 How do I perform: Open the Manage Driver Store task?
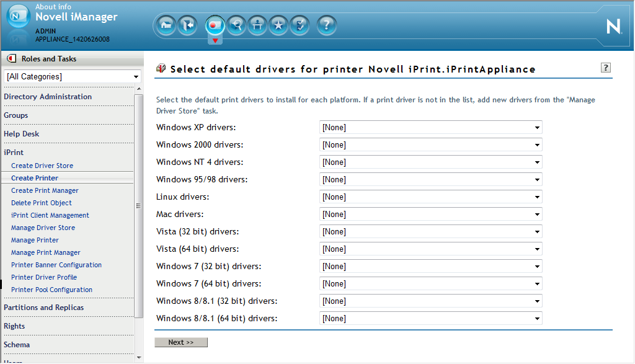click(43, 228)
